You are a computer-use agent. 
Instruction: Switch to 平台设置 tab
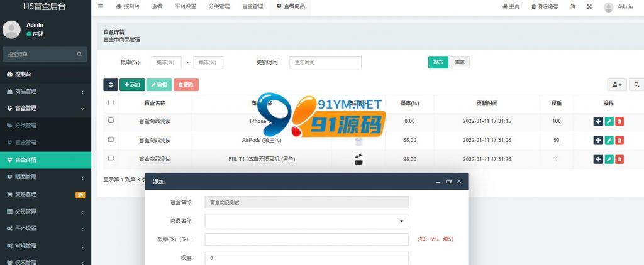(x=186, y=6)
